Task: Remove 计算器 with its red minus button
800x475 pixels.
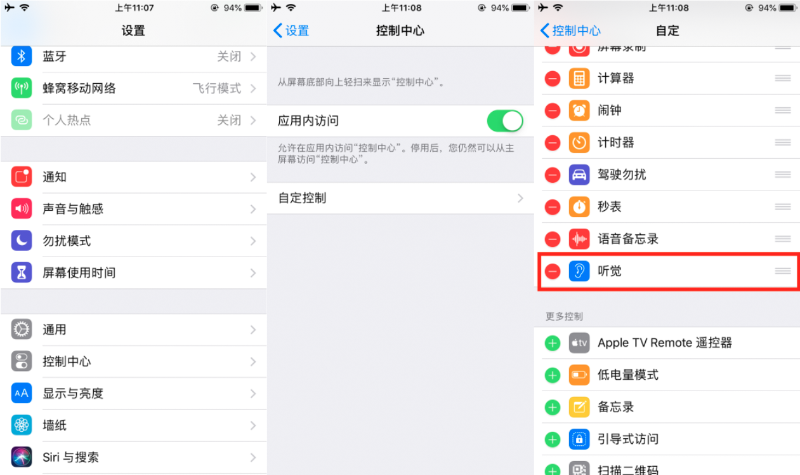Action: [553, 79]
